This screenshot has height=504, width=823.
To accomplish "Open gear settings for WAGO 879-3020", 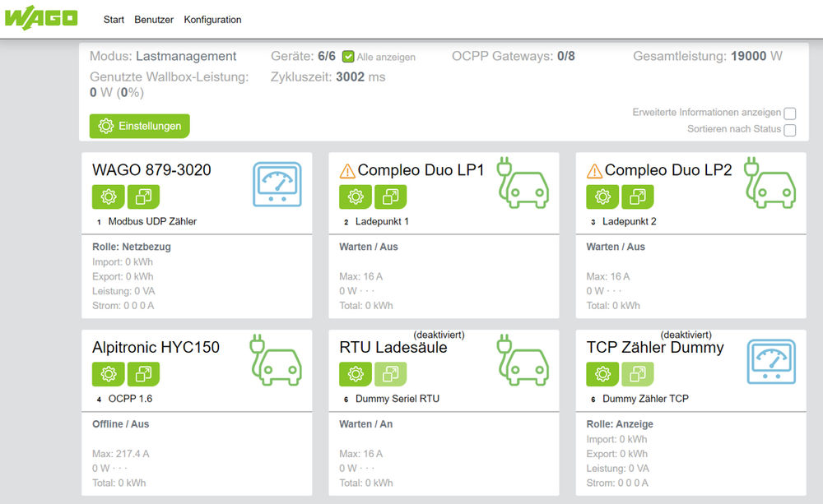I will [x=108, y=197].
